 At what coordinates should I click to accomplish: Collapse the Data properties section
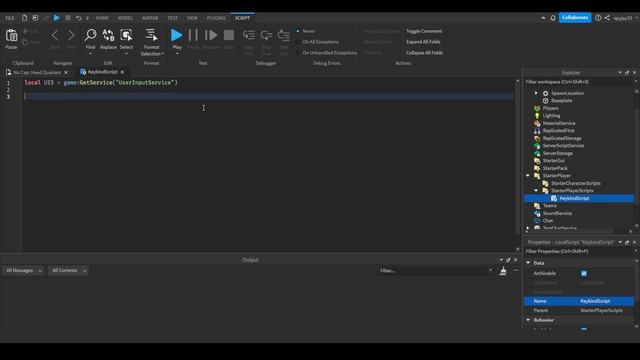click(x=528, y=263)
